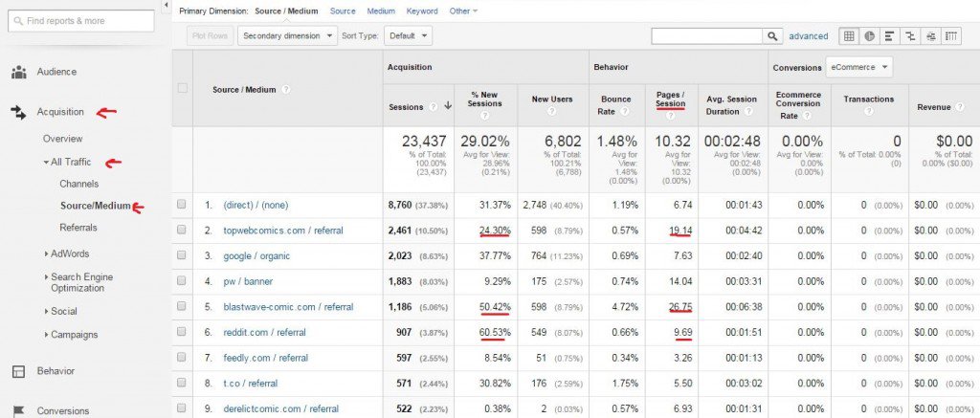Open Acquisition Overview report
The image size is (980, 418).
62,139
